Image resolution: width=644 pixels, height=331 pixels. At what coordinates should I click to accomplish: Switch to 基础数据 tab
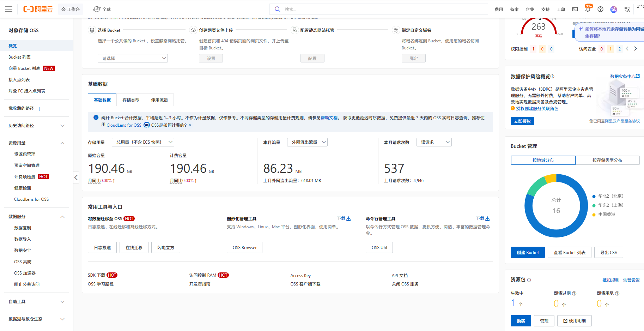pos(102,100)
